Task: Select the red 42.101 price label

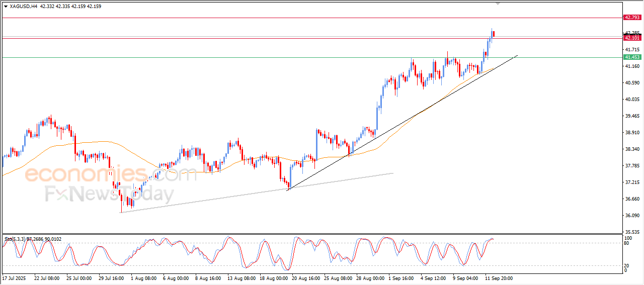Action: coord(632,38)
